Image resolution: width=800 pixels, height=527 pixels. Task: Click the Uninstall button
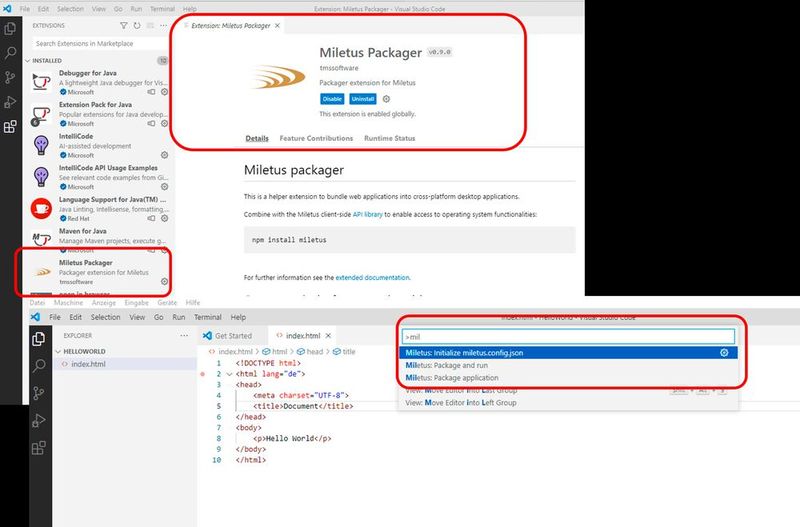click(x=363, y=99)
